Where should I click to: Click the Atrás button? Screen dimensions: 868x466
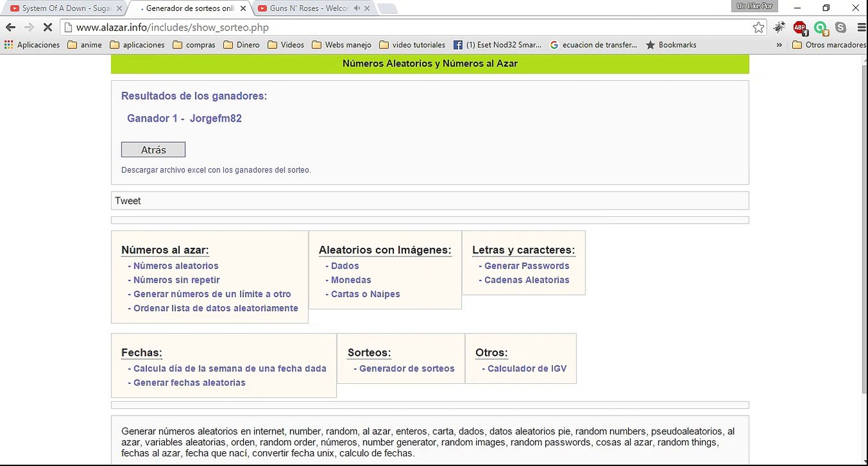tap(153, 150)
